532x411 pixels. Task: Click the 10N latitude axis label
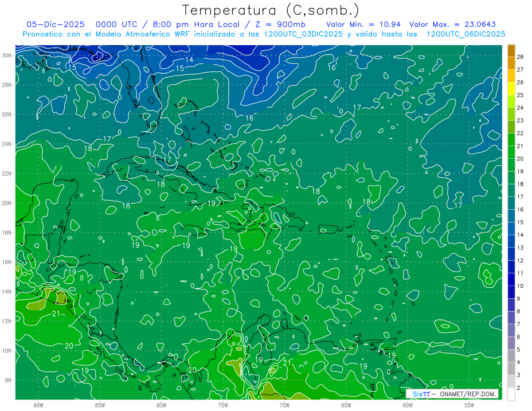point(8,350)
